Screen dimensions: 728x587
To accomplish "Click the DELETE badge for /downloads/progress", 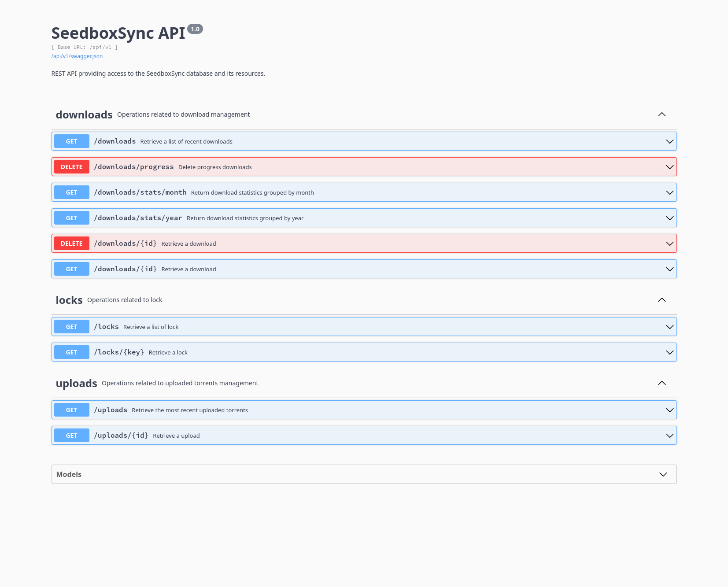I will 72,167.
